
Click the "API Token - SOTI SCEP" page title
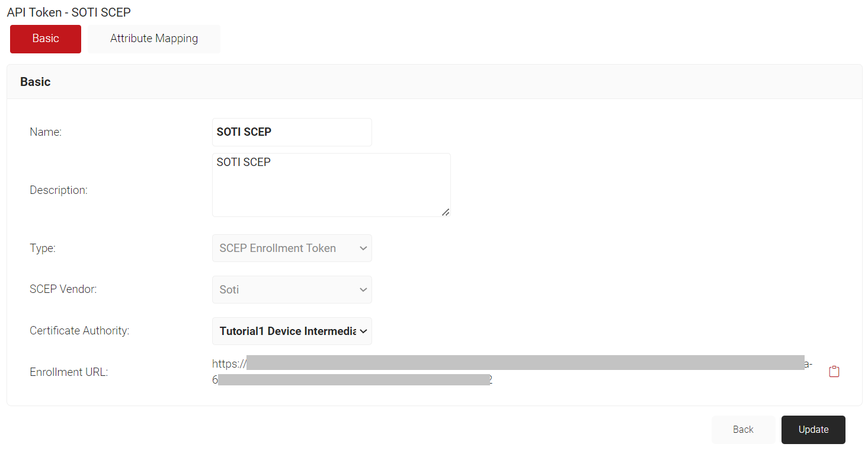[69, 12]
